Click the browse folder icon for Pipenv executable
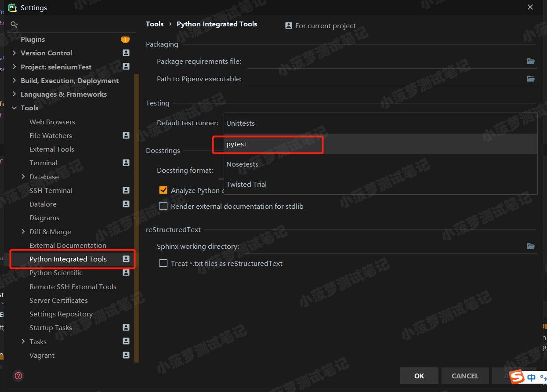The width and height of the screenshot is (547, 392). coord(531,79)
